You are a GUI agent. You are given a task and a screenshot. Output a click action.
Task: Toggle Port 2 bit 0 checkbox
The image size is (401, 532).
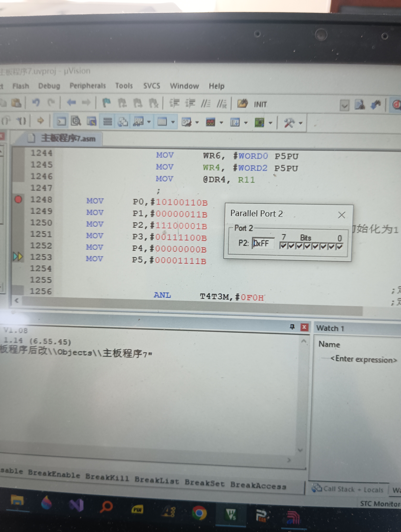tap(339, 247)
